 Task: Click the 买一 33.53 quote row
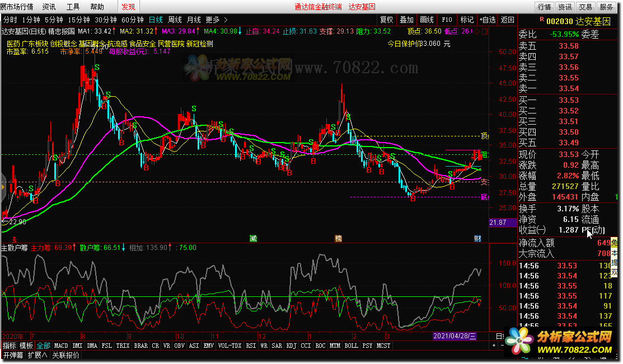569,100
